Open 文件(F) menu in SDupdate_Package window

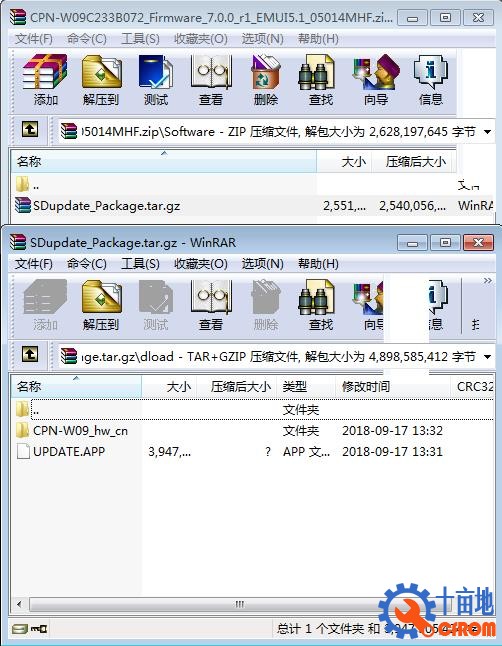point(34,264)
